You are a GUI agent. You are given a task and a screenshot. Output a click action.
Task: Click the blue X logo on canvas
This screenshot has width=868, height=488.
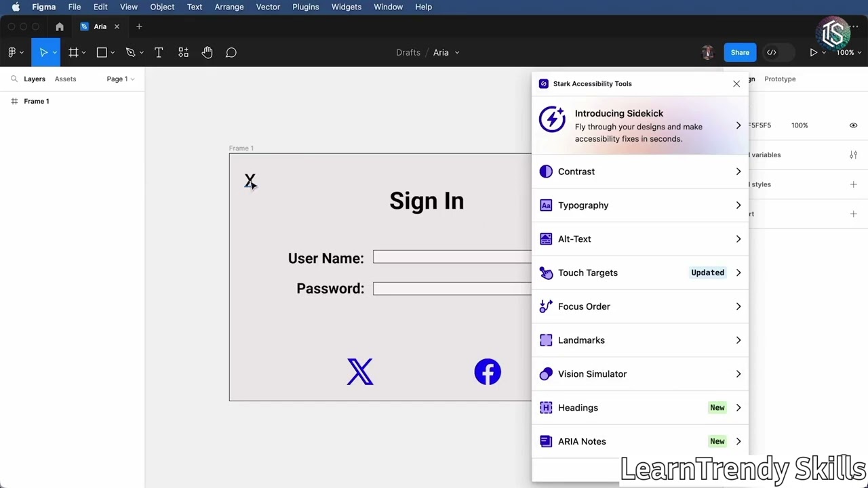click(x=360, y=372)
